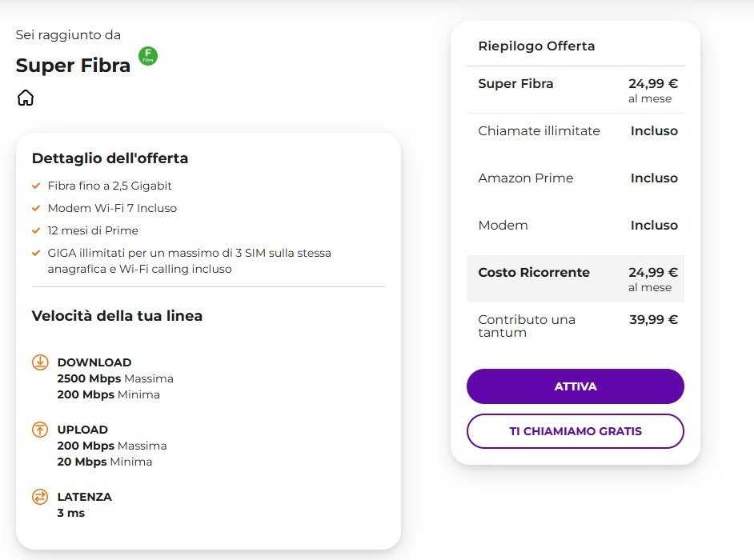Click the Chiamate illimitate summary row
Screen dimensions: 754x560
[x=575, y=131]
